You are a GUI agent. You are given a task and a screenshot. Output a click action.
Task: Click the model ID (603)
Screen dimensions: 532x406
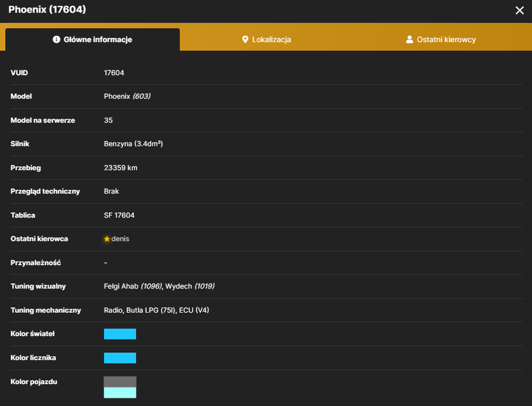[x=141, y=96]
